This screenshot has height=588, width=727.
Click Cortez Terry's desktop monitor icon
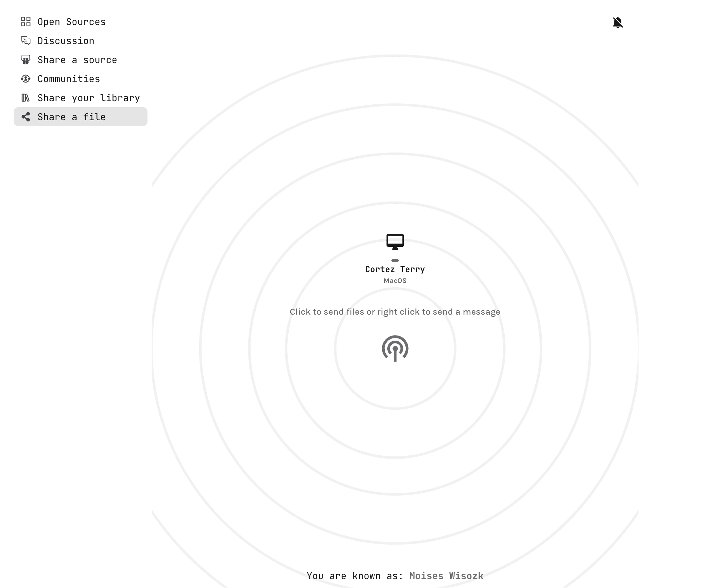point(395,242)
